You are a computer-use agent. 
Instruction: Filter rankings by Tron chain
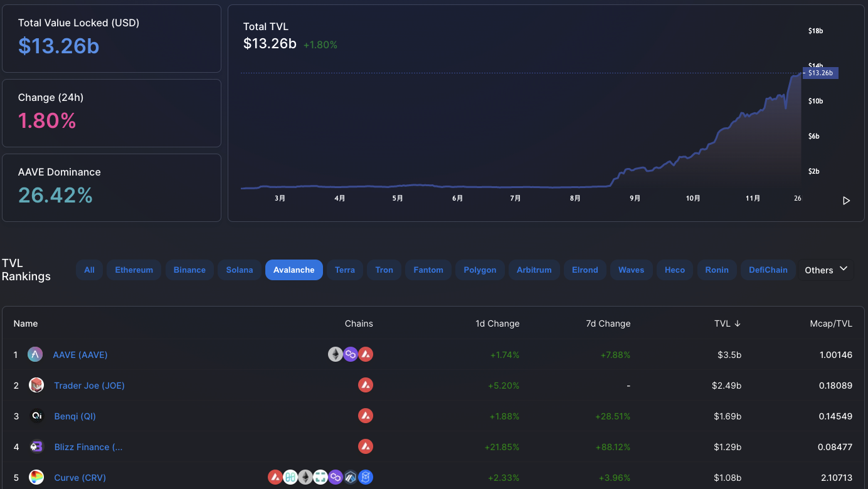coord(384,270)
